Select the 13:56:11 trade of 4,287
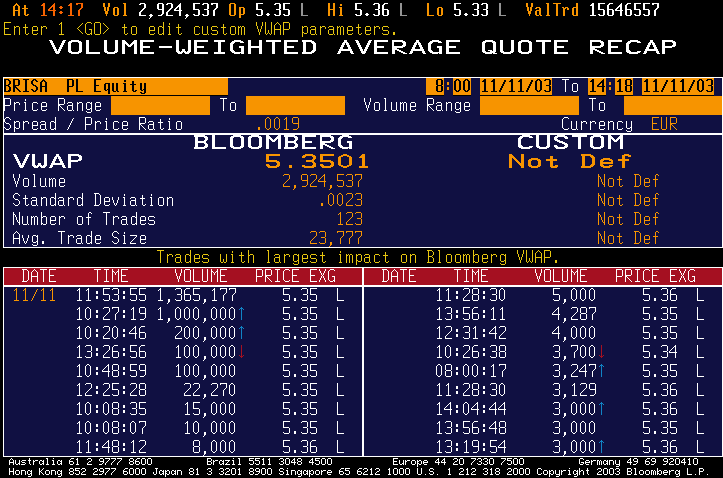Viewport: 723px width, 478px height. [543, 314]
